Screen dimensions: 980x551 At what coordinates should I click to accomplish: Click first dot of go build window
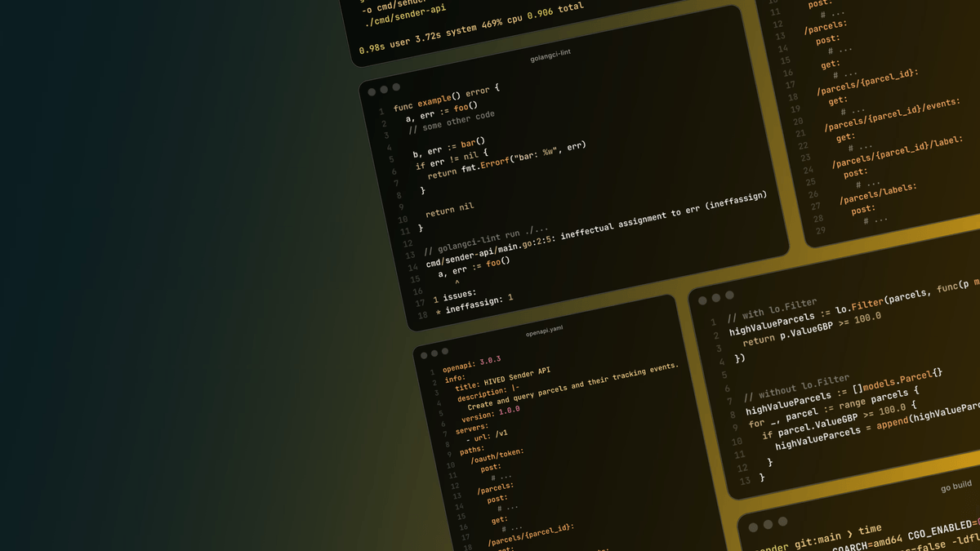(754, 527)
